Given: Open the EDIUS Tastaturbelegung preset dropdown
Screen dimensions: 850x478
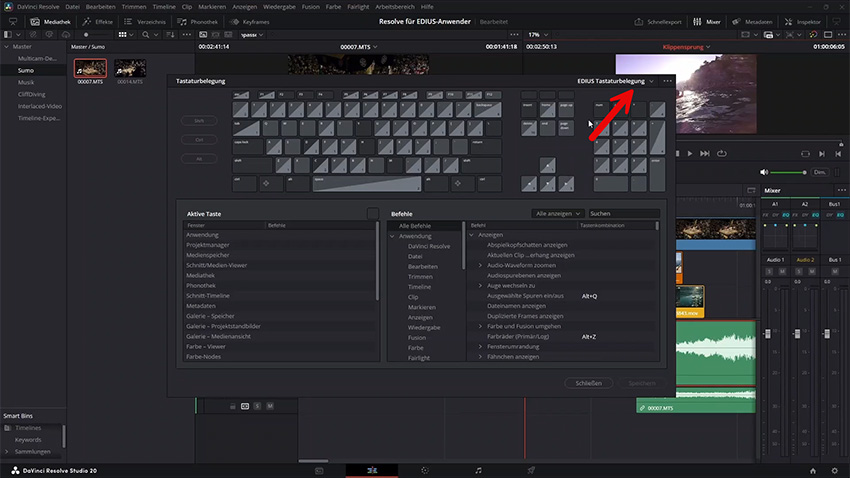Looking at the screenshot, I should click(615, 81).
